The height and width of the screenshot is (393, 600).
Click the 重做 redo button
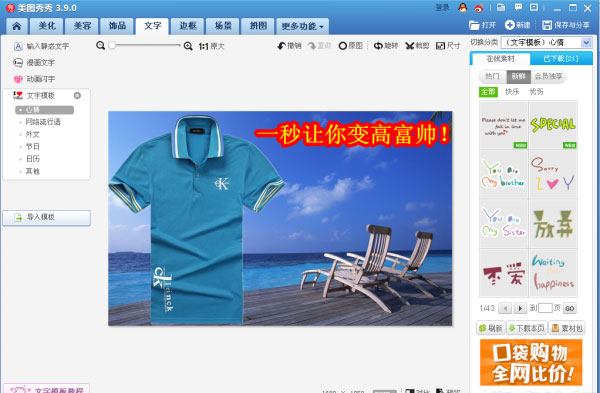(x=320, y=46)
